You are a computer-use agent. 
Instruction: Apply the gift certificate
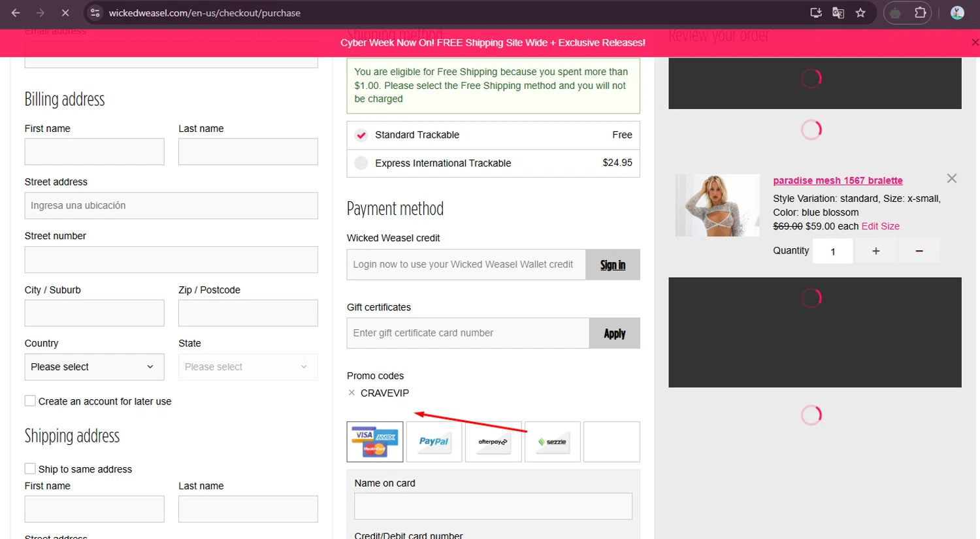tap(615, 333)
